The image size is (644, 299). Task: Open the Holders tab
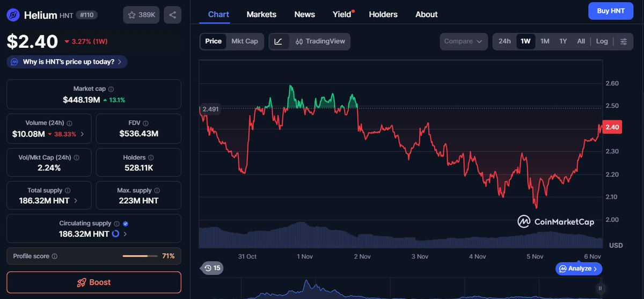(383, 14)
